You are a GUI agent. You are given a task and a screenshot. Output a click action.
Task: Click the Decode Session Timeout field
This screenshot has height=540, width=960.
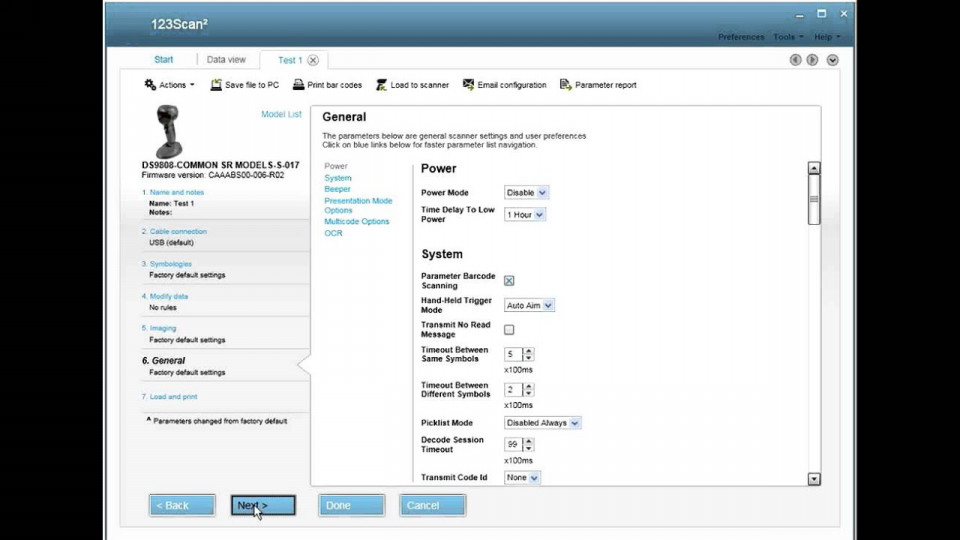(x=513, y=444)
